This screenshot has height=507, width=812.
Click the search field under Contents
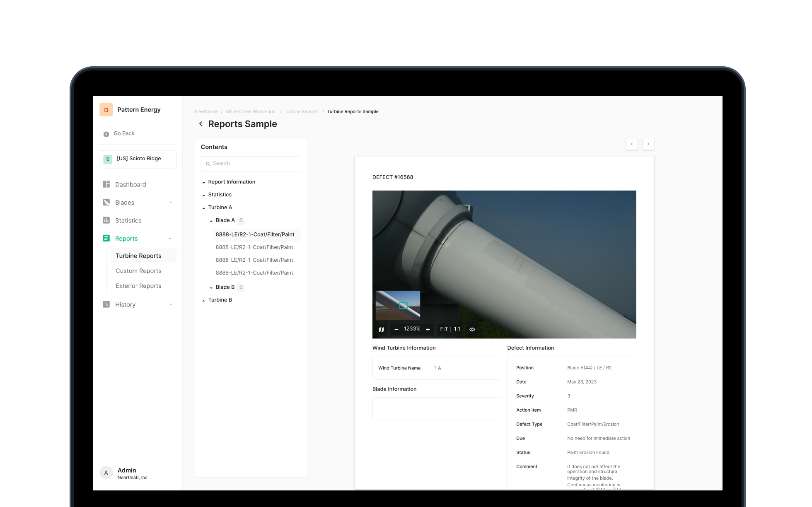point(251,164)
